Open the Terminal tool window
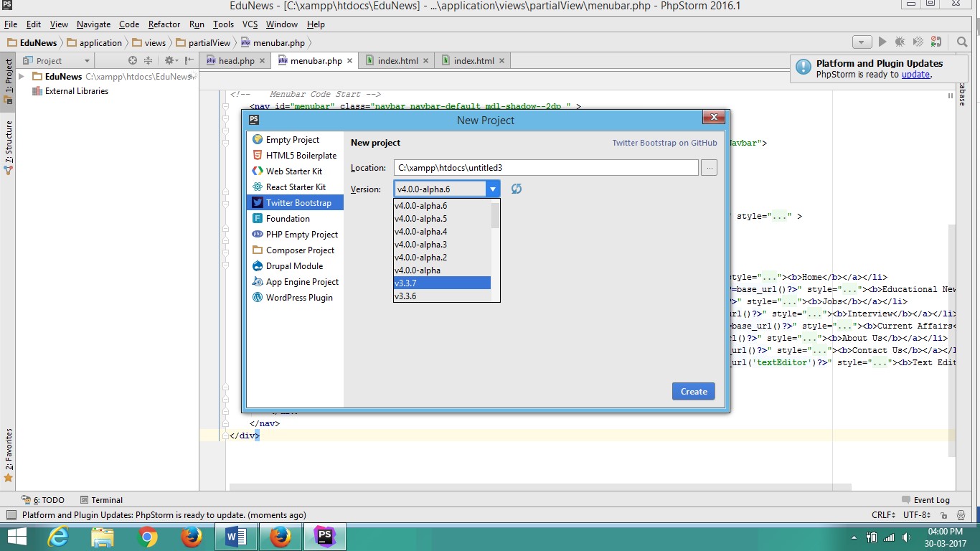980x551 pixels. [101, 500]
